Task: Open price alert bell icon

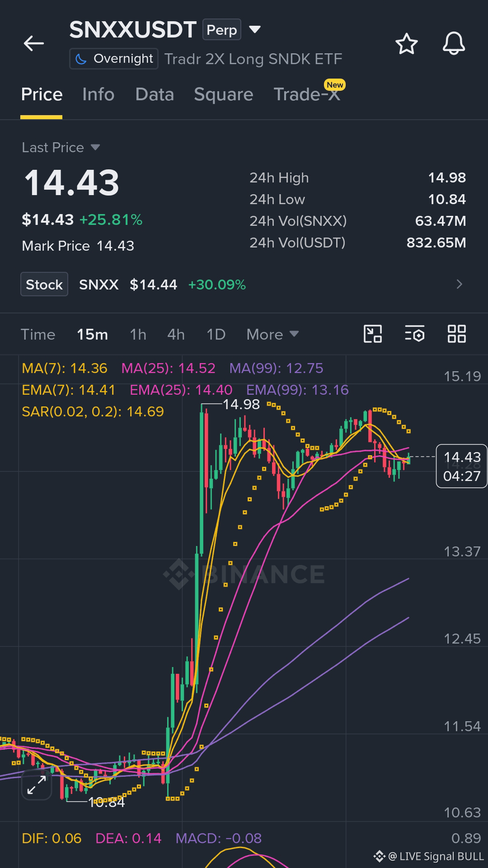Action: 454,44
